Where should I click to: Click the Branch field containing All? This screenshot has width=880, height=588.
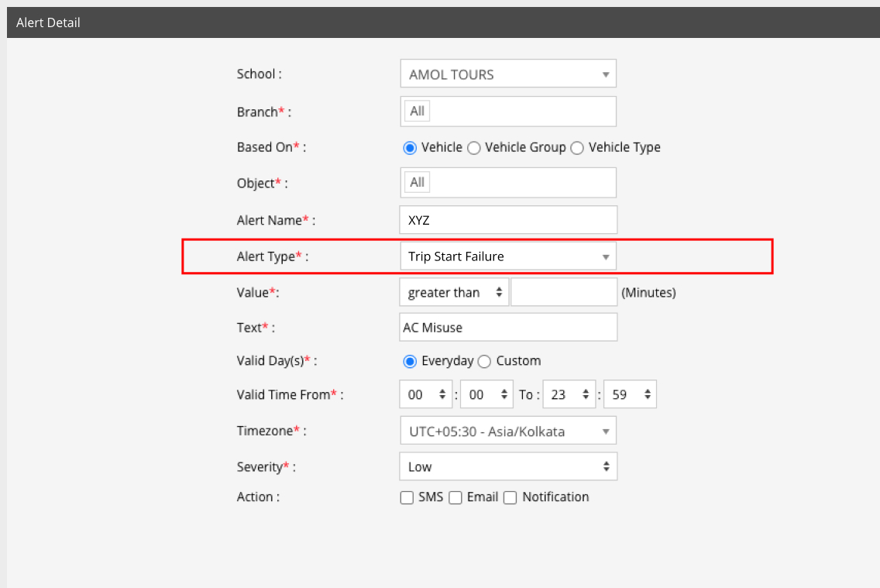[x=507, y=112]
